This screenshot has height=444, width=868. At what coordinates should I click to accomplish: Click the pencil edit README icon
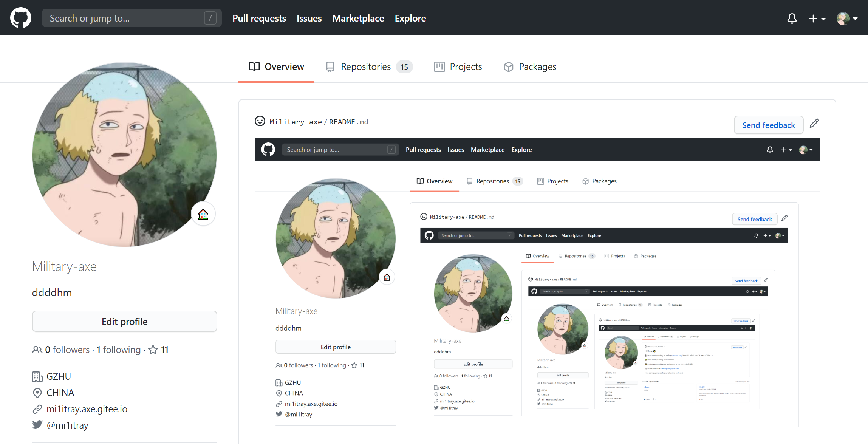(x=814, y=124)
